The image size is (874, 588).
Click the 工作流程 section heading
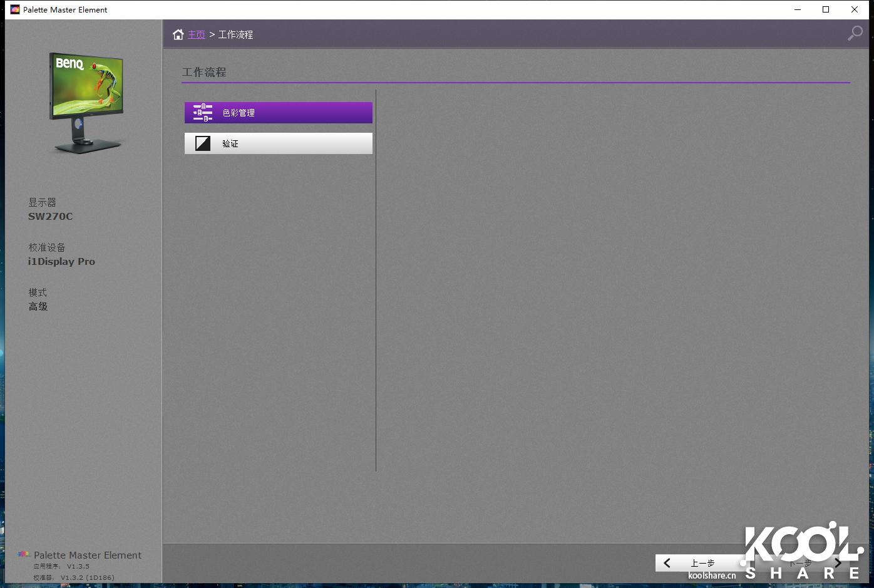coord(204,72)
